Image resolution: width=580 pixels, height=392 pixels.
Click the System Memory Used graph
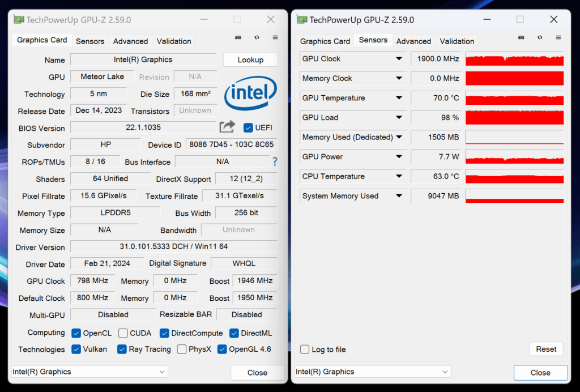[x=514, y=196]
